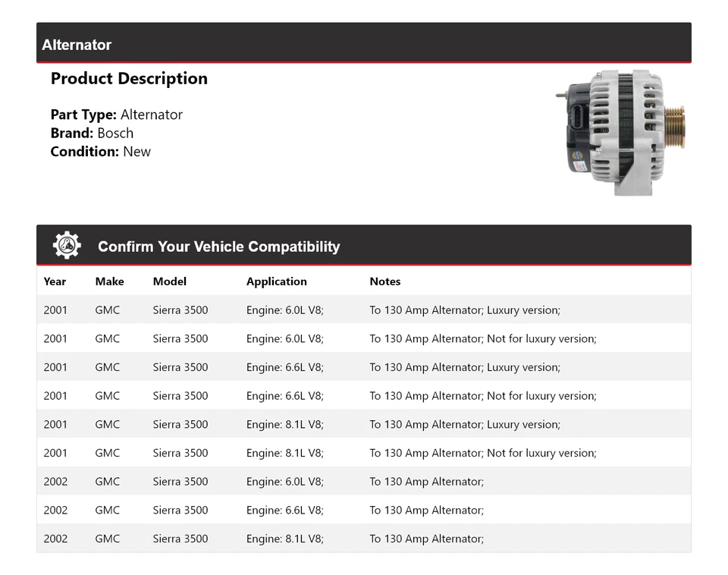Click Engine: 6.6L V8 in 2002 row
This screenshot has width=728, height=575.
pos(285,510)
